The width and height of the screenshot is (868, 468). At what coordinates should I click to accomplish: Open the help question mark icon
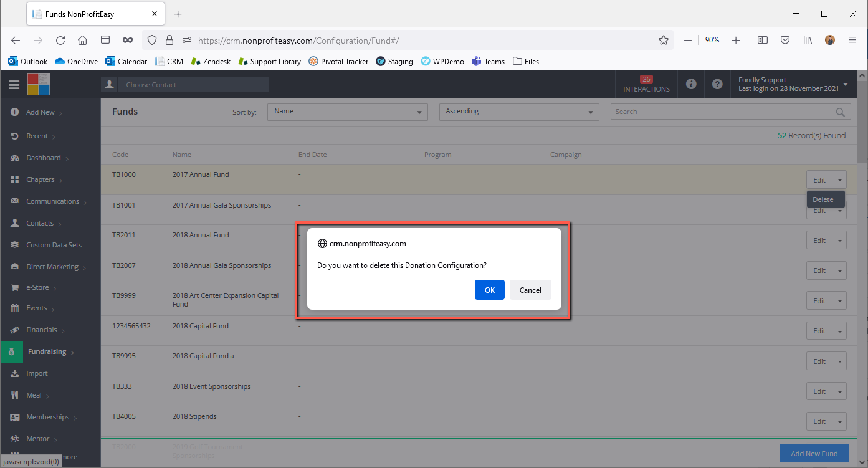(717, 84)
